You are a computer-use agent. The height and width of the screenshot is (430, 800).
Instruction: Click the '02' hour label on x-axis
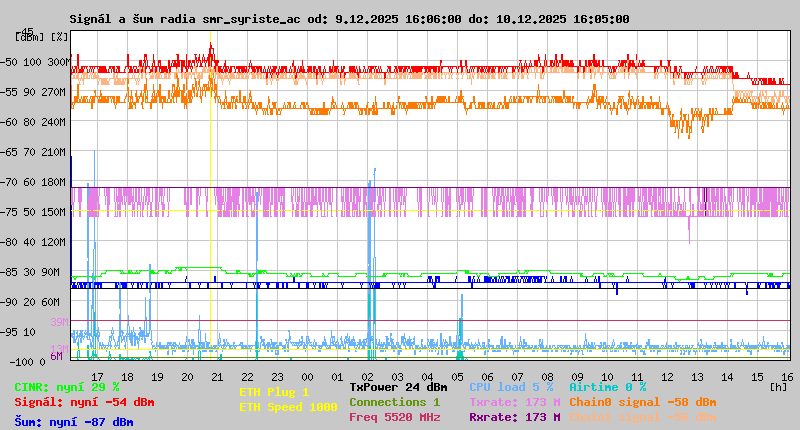point(367,377)
